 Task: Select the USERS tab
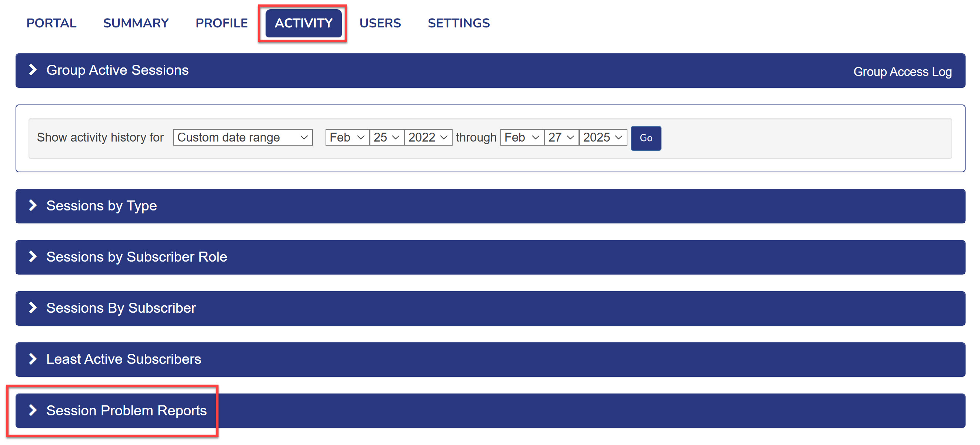380,23
